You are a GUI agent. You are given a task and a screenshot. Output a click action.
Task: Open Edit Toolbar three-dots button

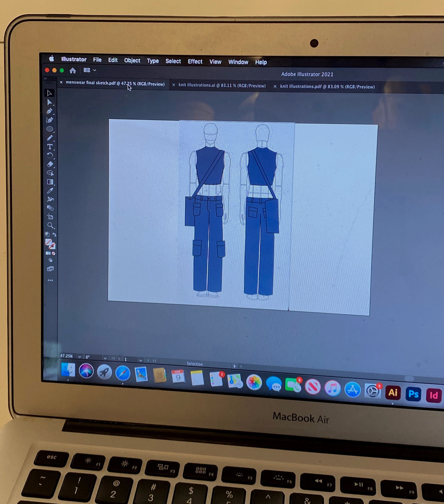coord(50,280)
